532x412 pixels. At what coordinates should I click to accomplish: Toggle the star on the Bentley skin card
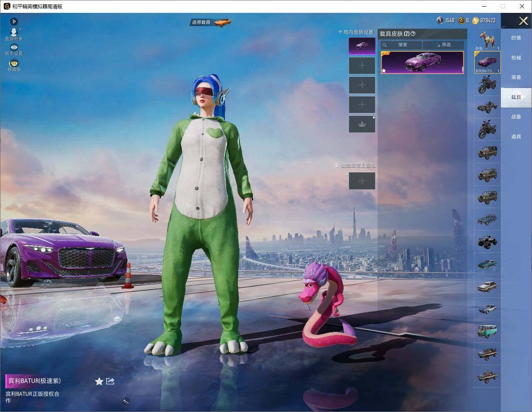tap(384, 71)
